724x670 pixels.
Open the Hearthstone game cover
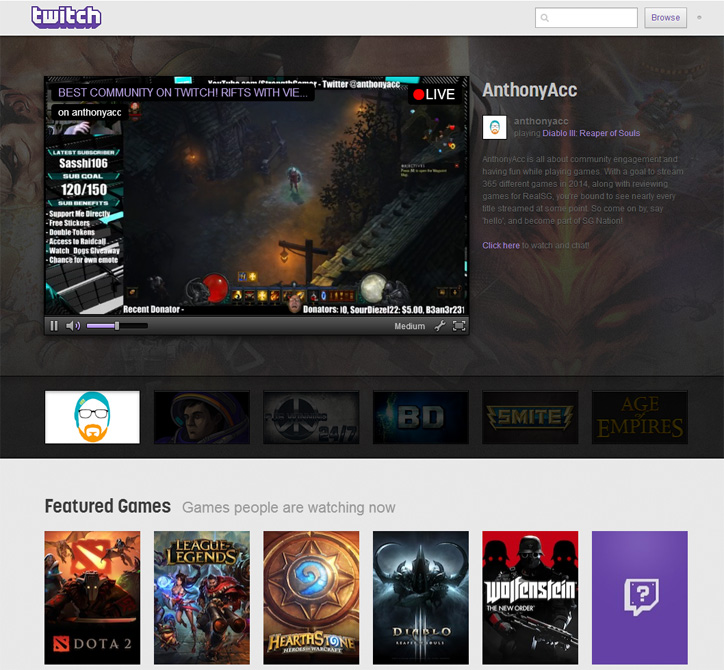[x=311, y=598]
